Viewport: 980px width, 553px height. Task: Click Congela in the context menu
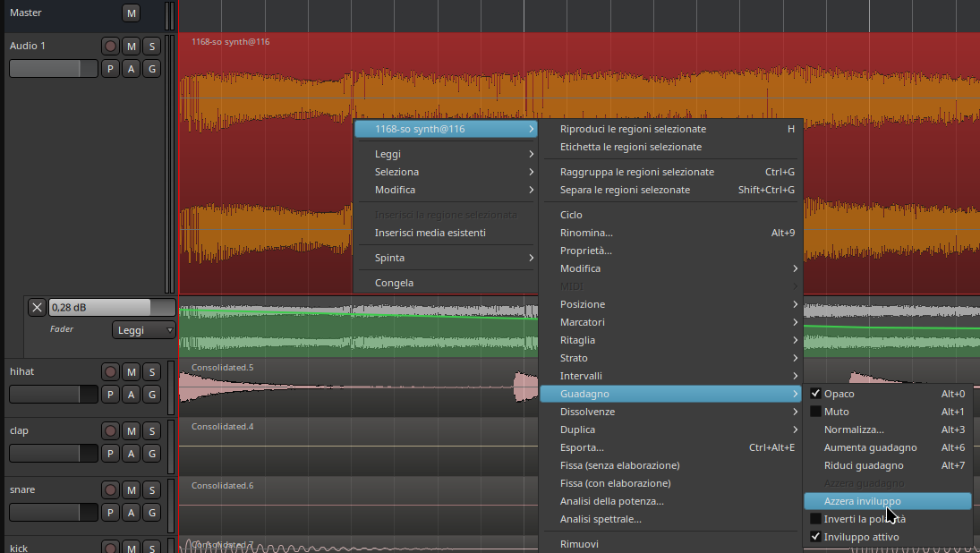395,283
